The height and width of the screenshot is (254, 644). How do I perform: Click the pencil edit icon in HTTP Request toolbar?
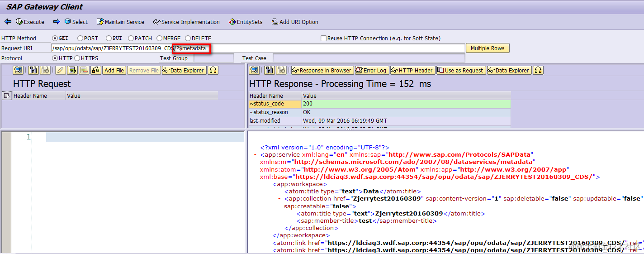(x=61, y=70)
